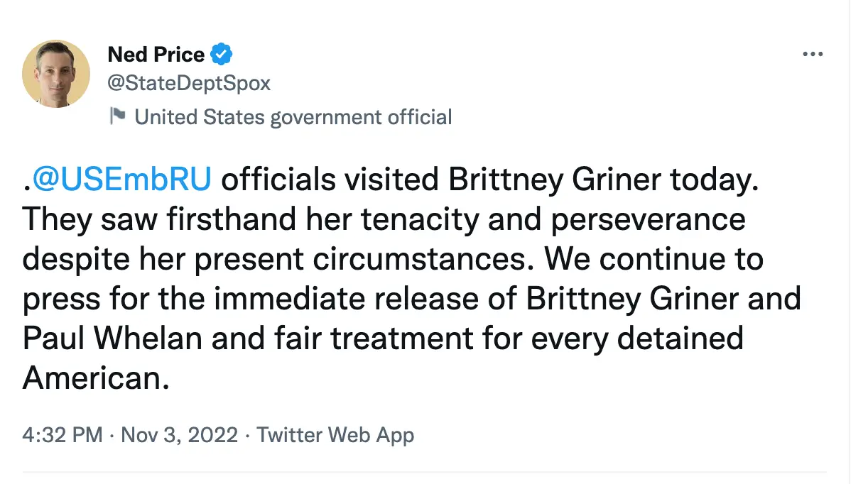The image size is (868, 484).
Task: Click the phrase "present circumstances"
Action: click(x=368, y=260)
